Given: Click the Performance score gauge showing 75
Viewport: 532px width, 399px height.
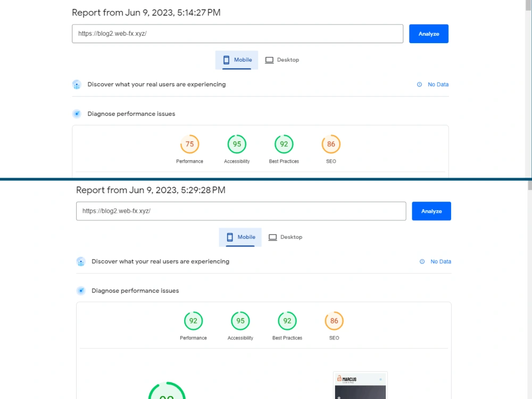Looking at the screenshot, I should pyautogui.click(x=190, y=144).
